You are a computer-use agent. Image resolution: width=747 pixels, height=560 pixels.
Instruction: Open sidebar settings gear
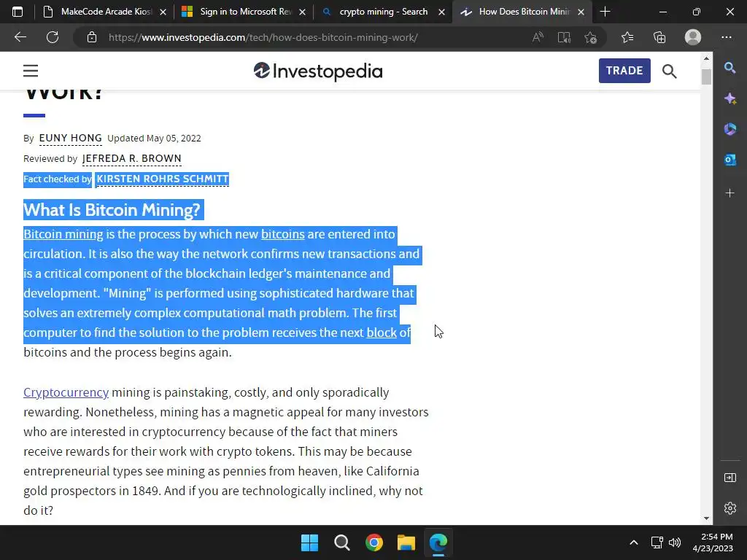[x=729, y=508]
